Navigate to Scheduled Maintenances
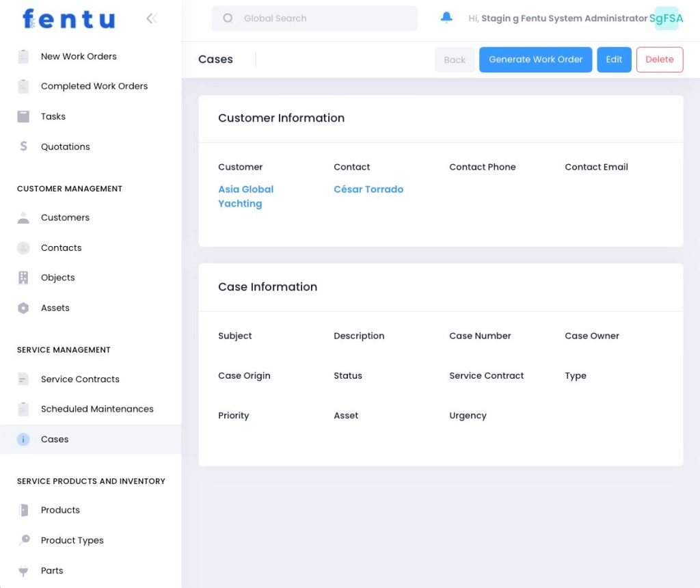700x588 pixels. click(x=97, y=409)
